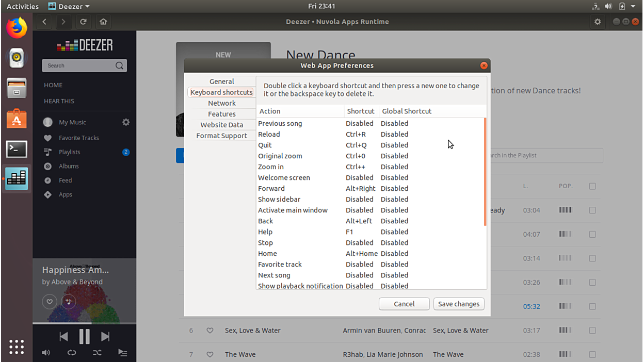The height and width of the screenshot is (362, 644).
Task: Switch to the Network preferences tab
Action: click(x=221, y=103)
